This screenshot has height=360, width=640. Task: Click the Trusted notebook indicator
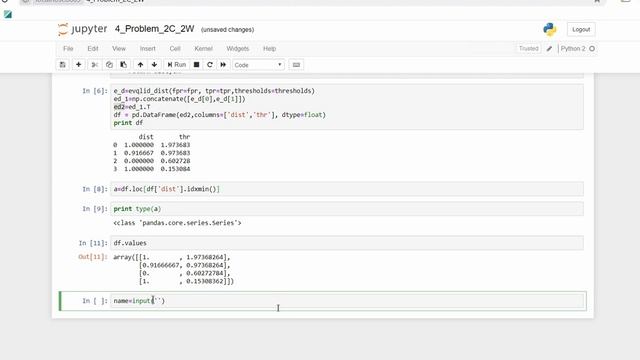[x=529, y=49]
